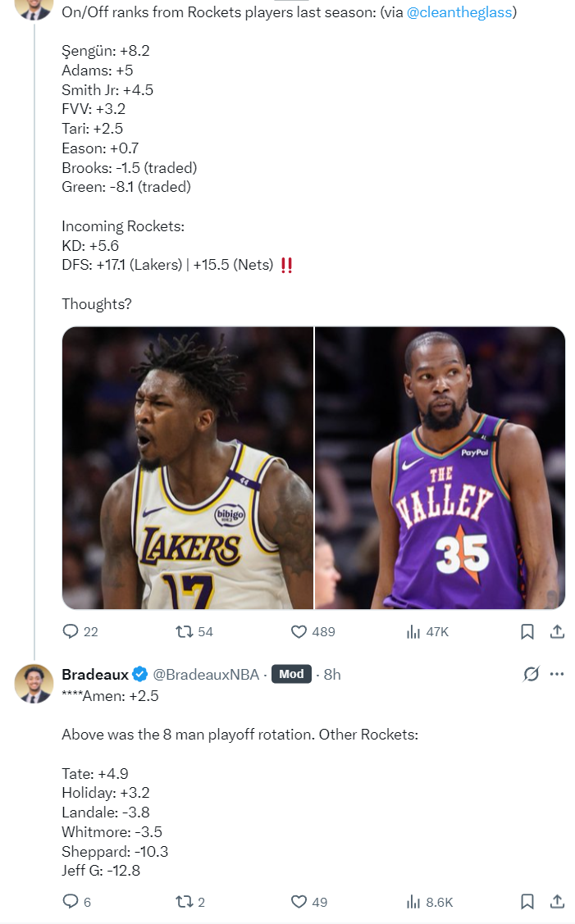The image size is (575, 924).
Task: Like the tweet with 489 likes
Action: (299, 631)
